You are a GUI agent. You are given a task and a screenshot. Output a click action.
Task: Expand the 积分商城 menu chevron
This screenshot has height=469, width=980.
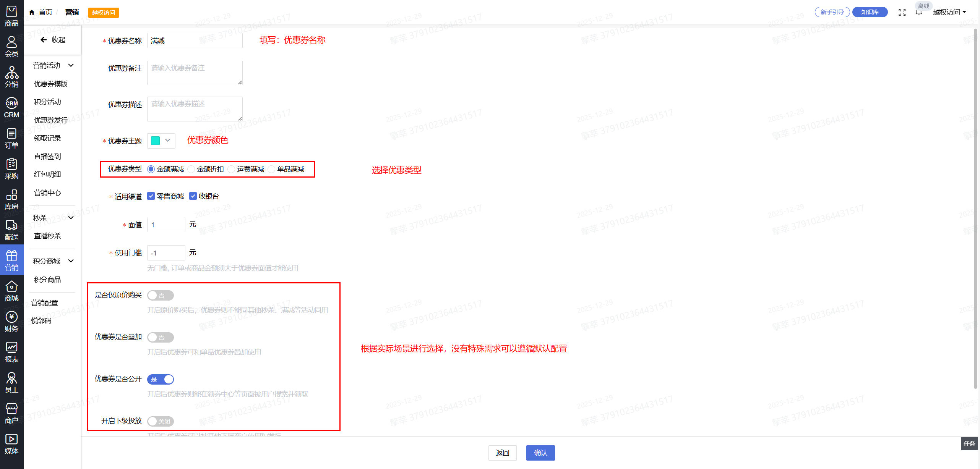71,261
